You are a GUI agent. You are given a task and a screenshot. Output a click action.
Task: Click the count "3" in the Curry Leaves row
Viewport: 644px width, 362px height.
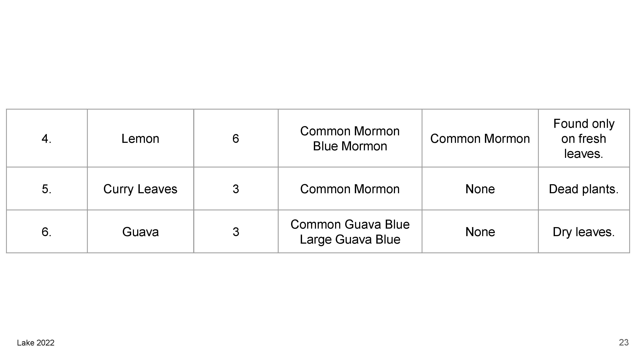pyautogui.click(x=235, y=189)
